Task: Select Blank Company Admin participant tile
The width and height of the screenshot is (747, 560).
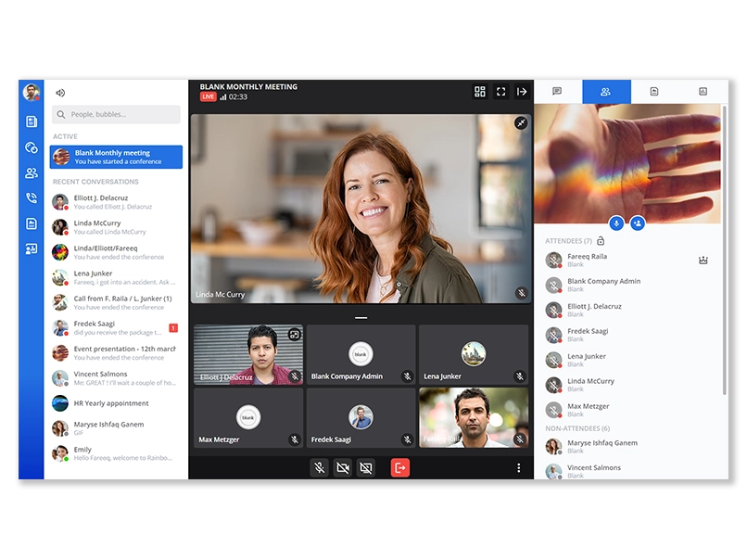Action: pos(361,354)
